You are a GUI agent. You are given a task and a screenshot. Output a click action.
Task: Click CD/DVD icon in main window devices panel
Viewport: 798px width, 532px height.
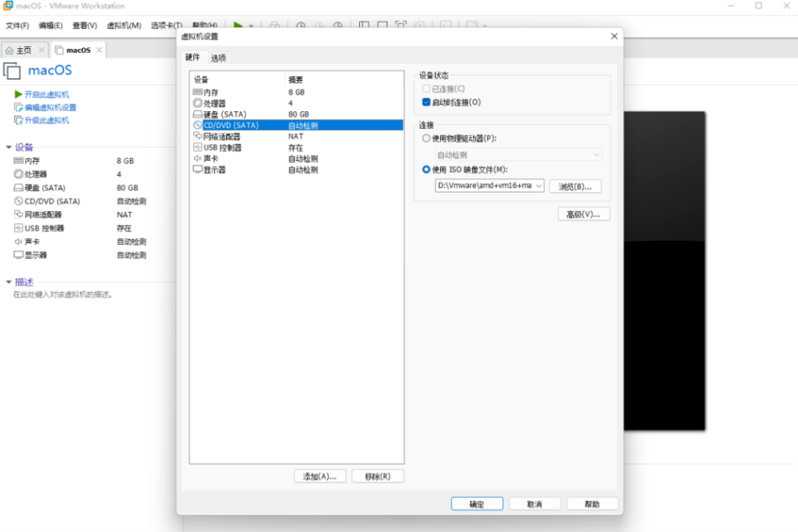point(19,201)
